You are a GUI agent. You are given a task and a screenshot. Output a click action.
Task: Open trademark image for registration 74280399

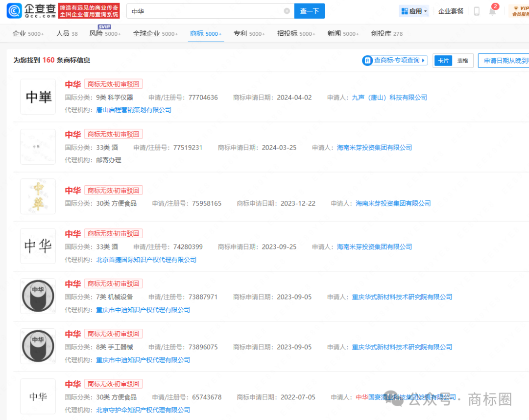(38, 246)
